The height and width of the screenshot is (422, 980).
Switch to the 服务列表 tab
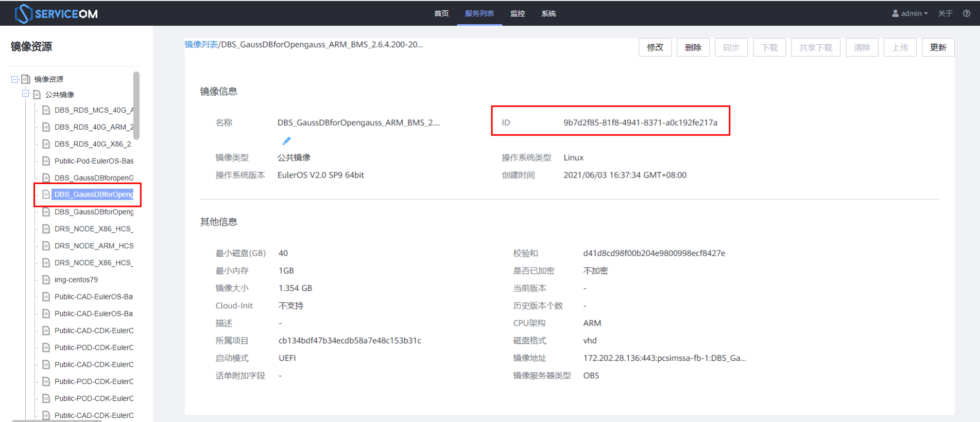coord(479,13)
